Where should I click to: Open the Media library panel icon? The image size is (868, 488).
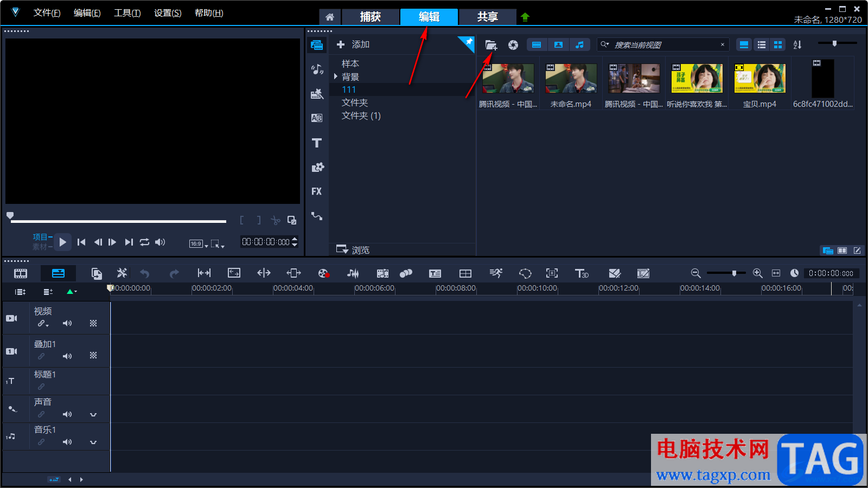317,45
